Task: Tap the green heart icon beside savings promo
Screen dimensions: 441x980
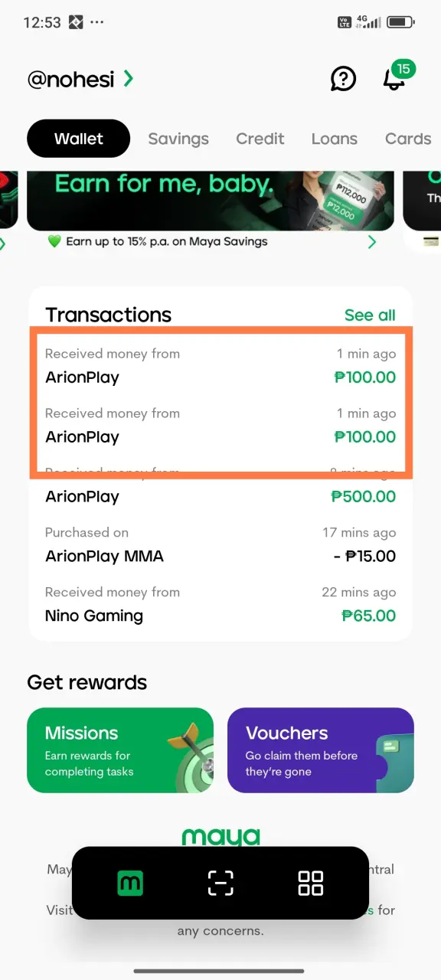Action: tap(54, 242)
